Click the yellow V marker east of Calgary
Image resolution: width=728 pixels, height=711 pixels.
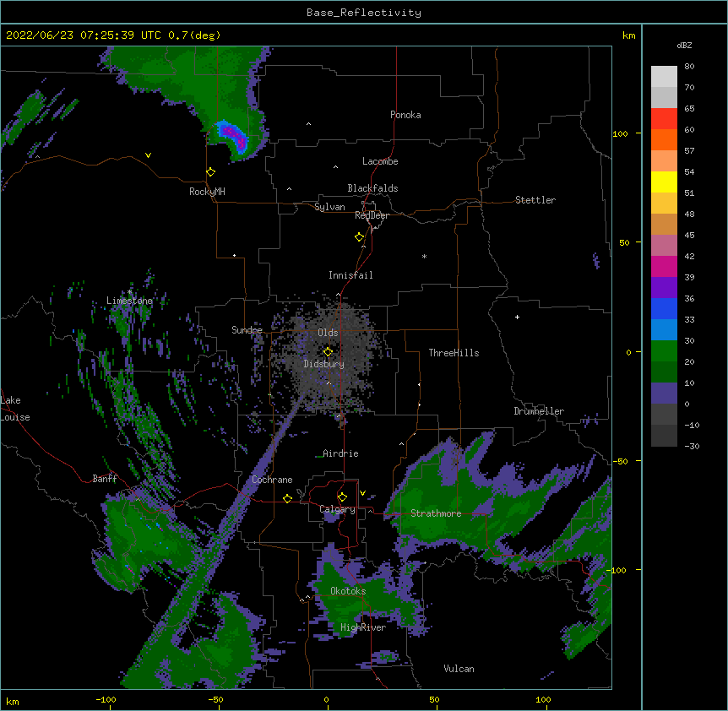click(362, 493)
